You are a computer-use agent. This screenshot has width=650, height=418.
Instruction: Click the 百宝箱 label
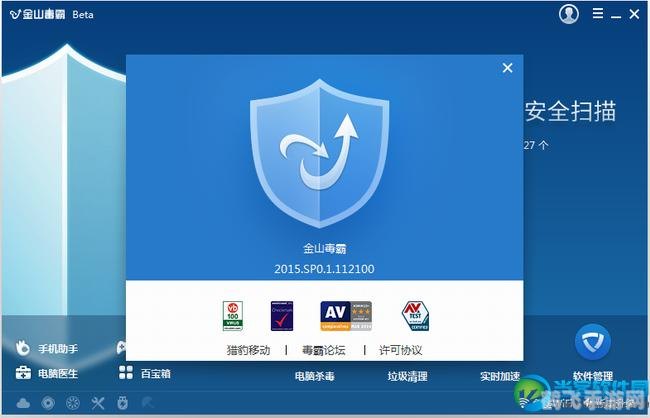click(155, 373)
